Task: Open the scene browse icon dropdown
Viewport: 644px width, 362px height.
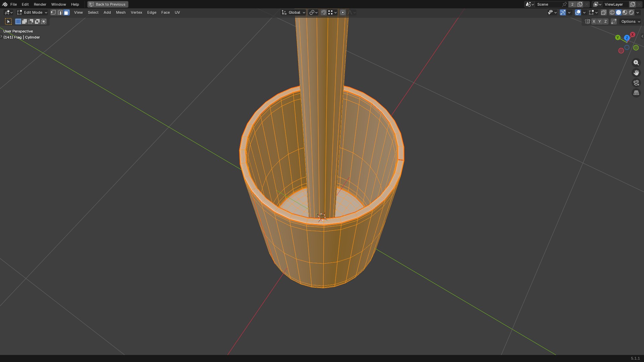Action: pos(530,4)
